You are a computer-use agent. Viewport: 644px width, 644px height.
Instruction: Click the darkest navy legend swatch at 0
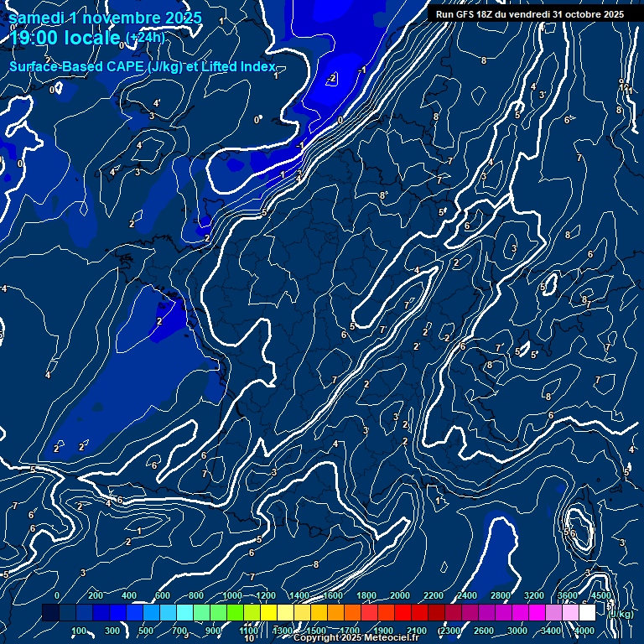pos(50,613)
